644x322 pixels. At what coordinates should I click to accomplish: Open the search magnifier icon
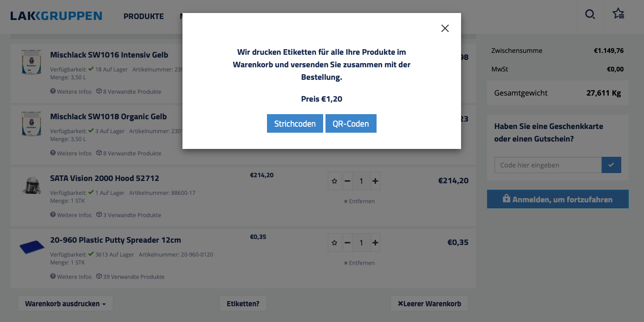click(x=590, y=14)
